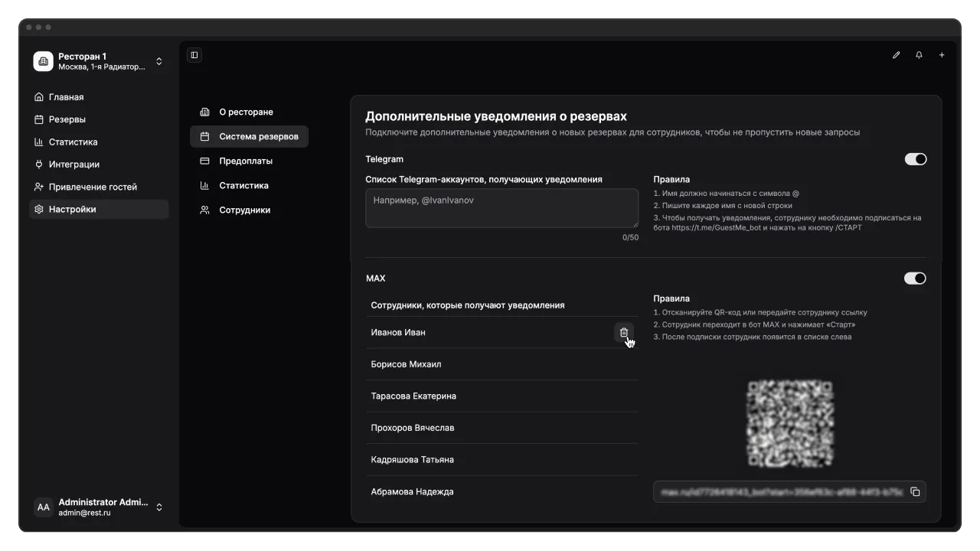This screenshot has height=551, width=980.
Task: Select row Абрамова Надежда
Action: (x=502, y=491)
